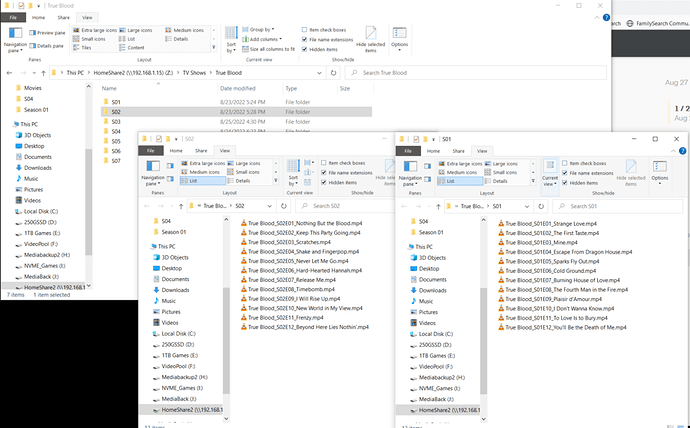The height and width of the screenshot is (428, 690).
Task: Choose Extra large icons layout in True Blood window
Action: point(95,30)
